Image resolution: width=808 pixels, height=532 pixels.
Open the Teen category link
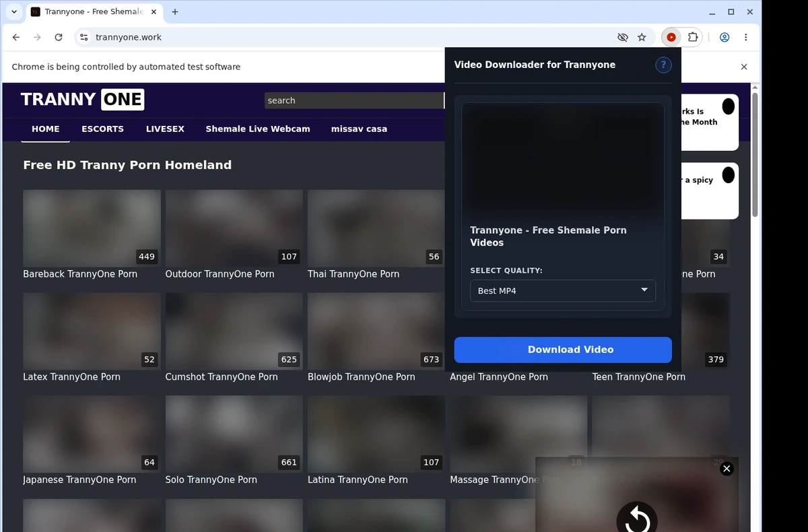click(x=639, y=377)
